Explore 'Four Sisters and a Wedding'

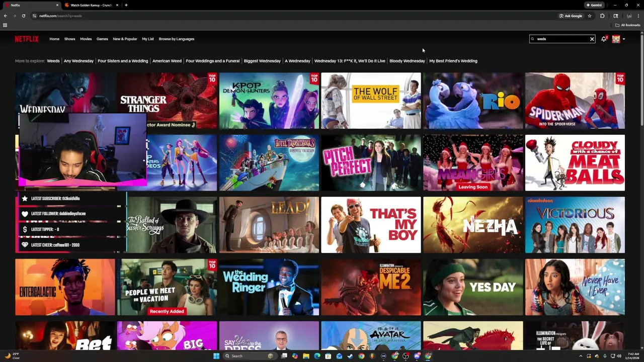123,61
